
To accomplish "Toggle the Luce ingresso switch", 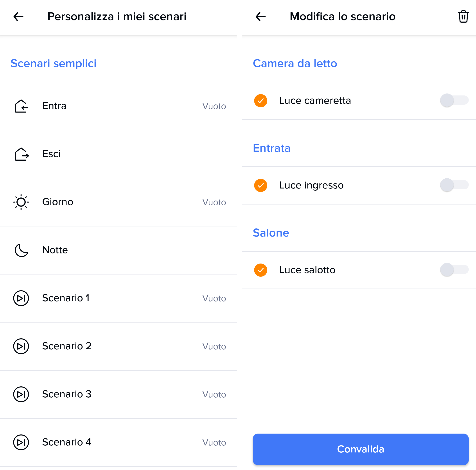I will click(454, 185).
